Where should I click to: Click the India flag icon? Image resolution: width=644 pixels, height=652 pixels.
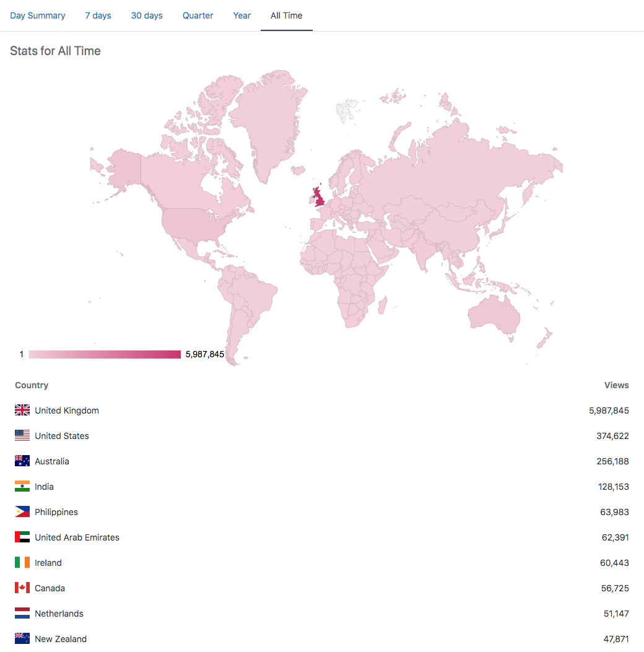[x=22, y=486]
